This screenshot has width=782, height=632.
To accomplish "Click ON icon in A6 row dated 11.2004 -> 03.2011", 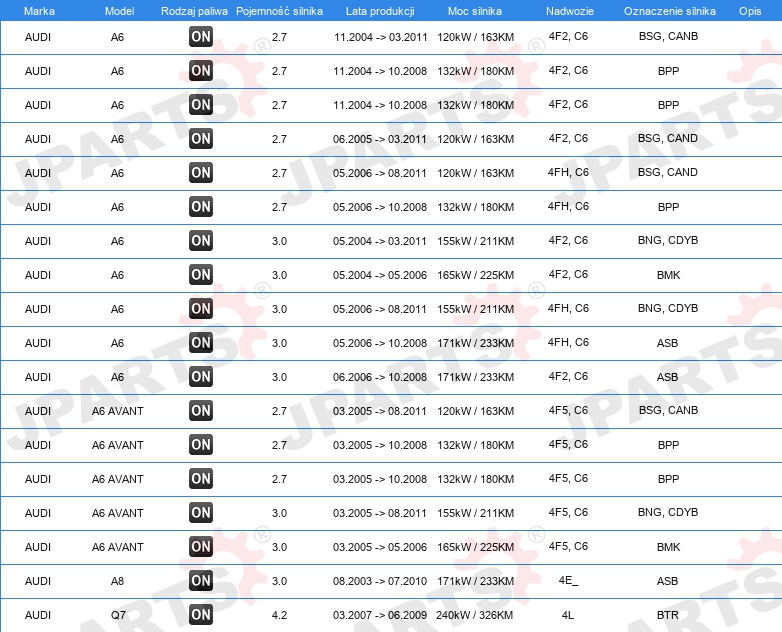I will point(201,37).
